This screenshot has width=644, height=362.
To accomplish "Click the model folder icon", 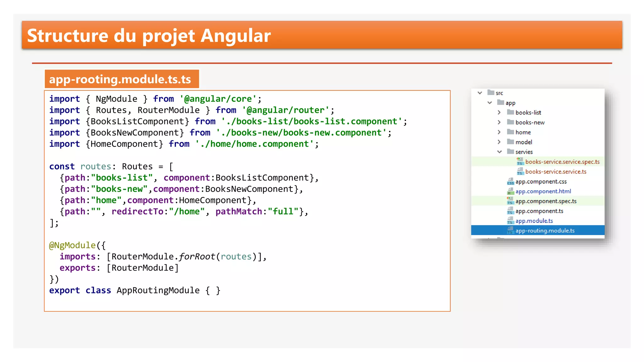I will tap(510, 141).
